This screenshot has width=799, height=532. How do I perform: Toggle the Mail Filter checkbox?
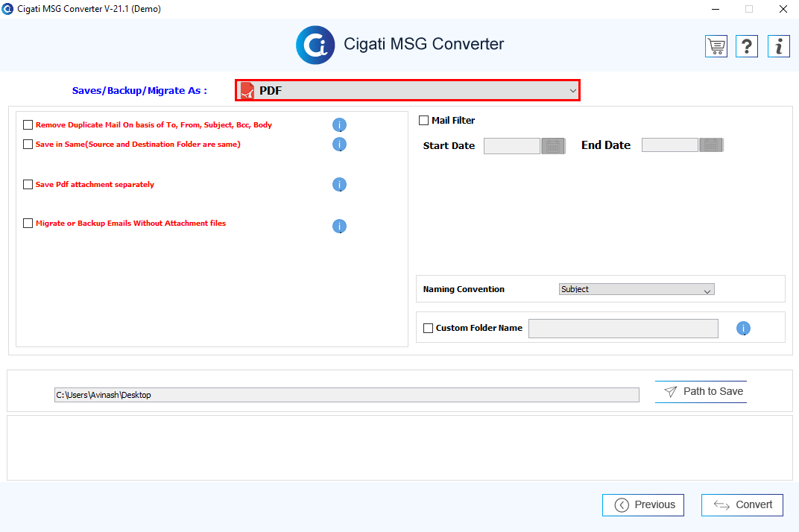pyautogui.click(x=423, y=120)
